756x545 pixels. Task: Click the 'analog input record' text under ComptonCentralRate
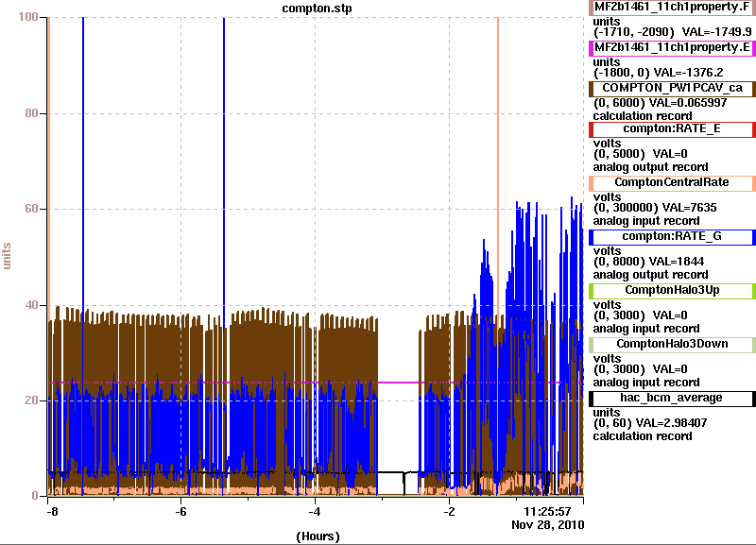646,221
